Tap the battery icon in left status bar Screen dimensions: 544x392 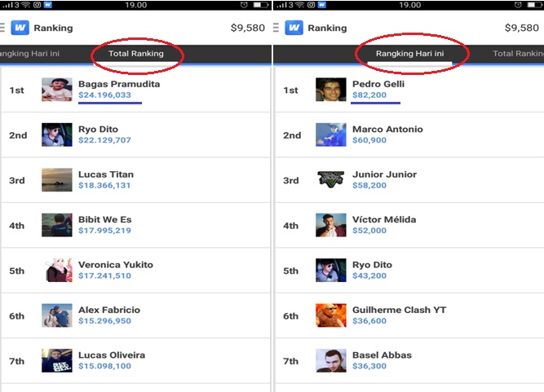[x=261, y=5]
